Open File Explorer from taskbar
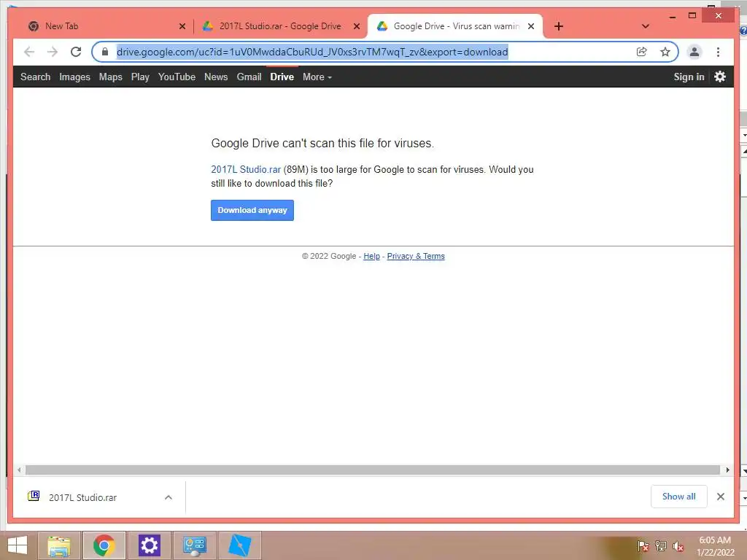 click(x=58, y=545)
